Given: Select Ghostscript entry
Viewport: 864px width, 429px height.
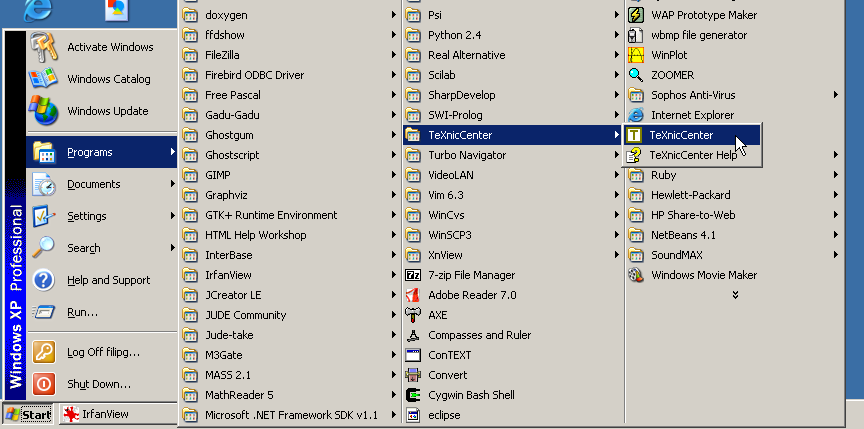Looking at the screenshot, I should point(290,155).
